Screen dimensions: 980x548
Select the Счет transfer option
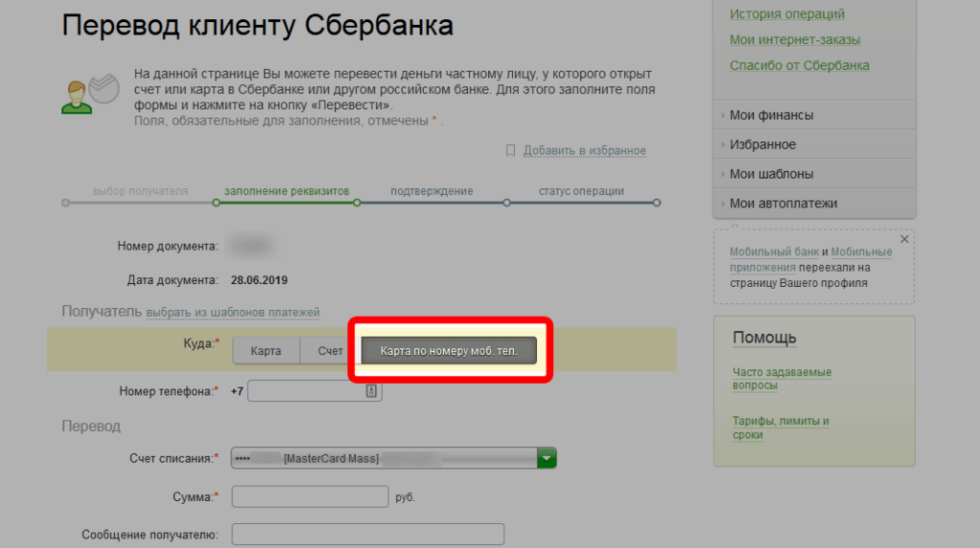coord(330,351)
